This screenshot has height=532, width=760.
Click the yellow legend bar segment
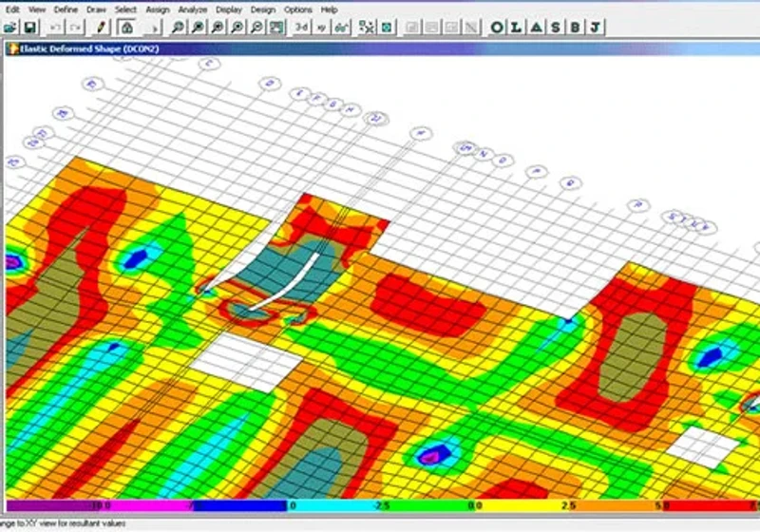pos(520,505)
